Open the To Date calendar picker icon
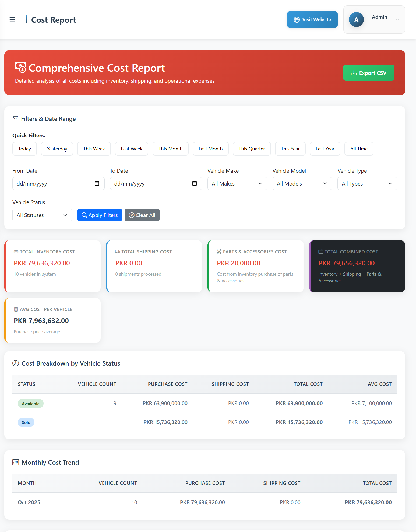This screenshot has width=416, height=532. coord(195,183)
